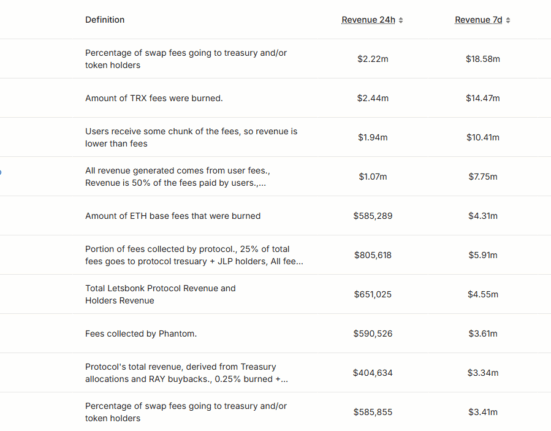
Task: Click the Revenue 7d sort arrows icon
Action: [x=508, y=20]
